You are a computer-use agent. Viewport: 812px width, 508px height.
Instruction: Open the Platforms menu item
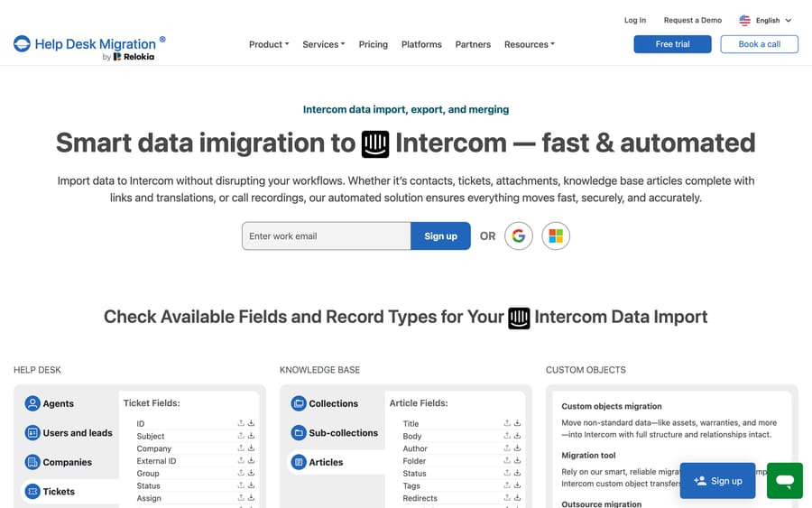click(x=421, y=44)
